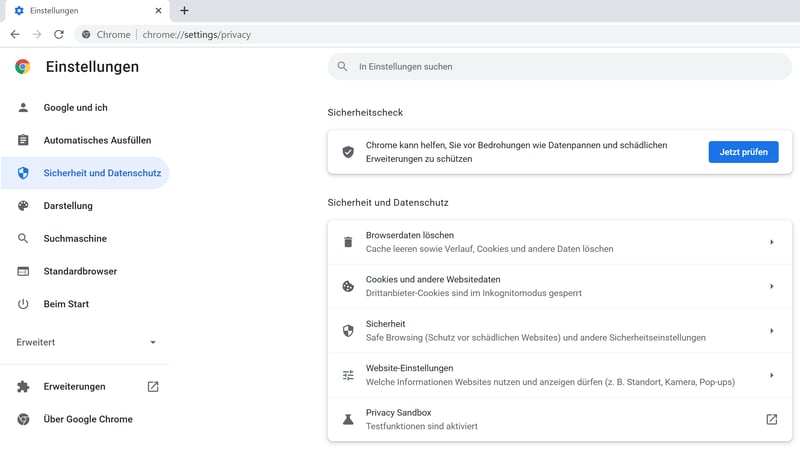This screenshot has width=800, height=453.
Task: Open a new tab with the plus icon
Action: [184, 10]
